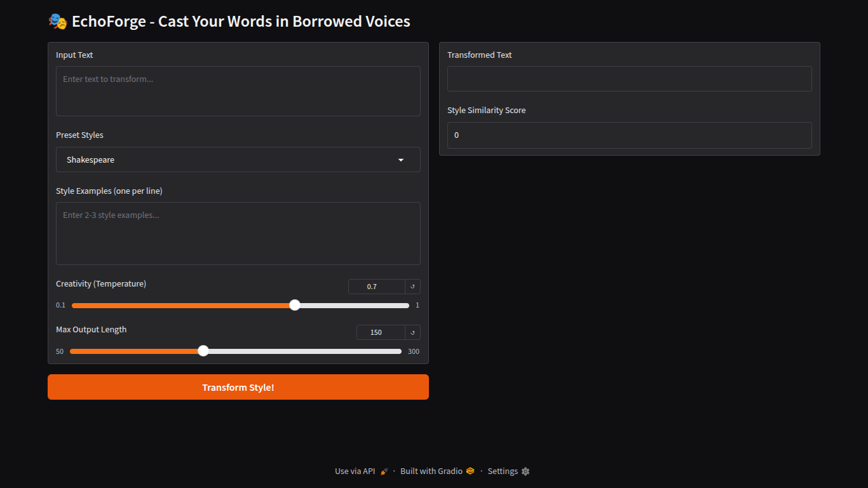Click the theater masks emoji in title
868x488 pixels.
click(58, 22)
